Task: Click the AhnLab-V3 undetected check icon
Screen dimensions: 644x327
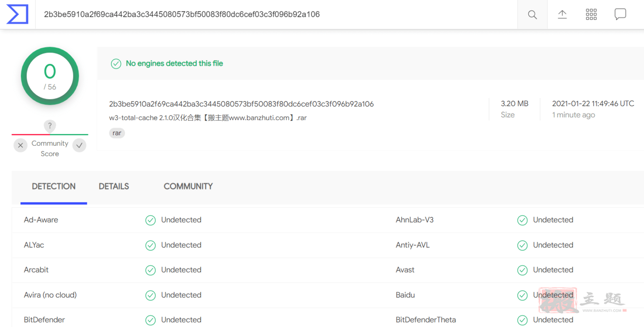Action: 522,220
